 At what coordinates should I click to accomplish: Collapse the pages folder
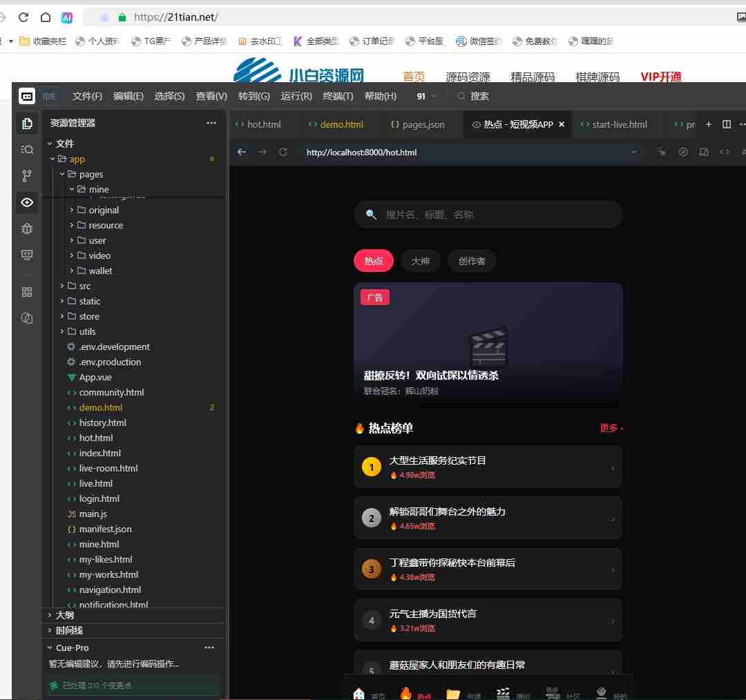[x=62, y=174]
